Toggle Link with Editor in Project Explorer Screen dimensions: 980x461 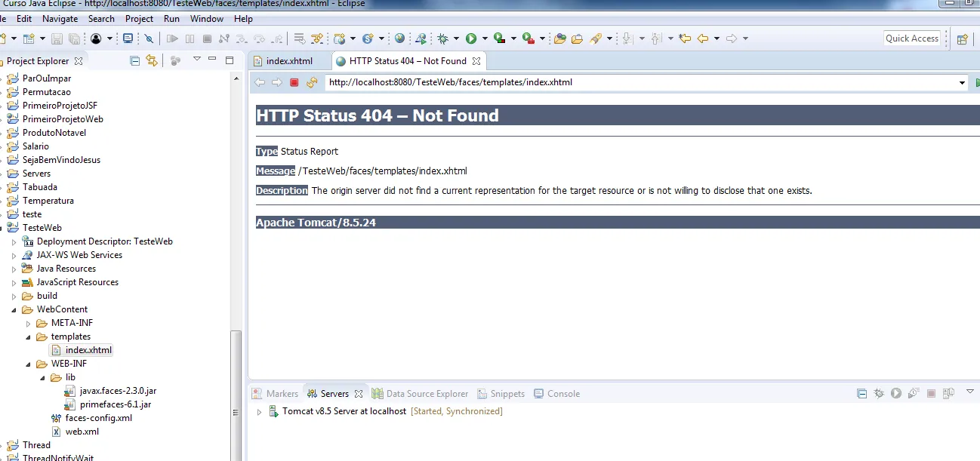point(152,60)
